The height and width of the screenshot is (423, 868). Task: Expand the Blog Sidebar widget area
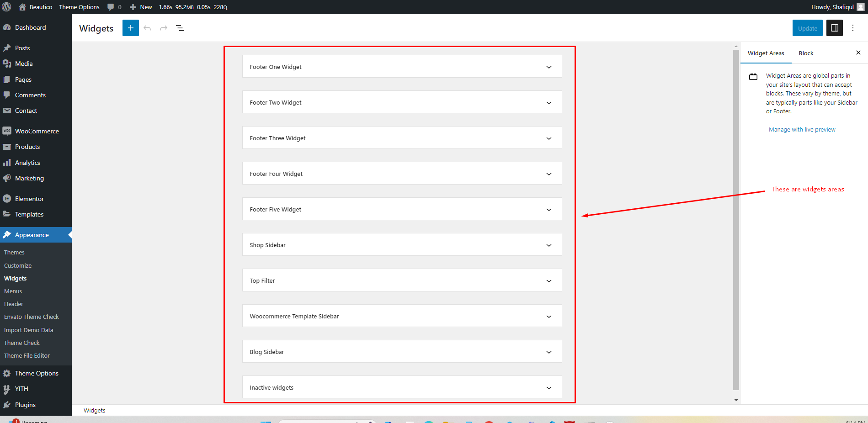click(x=402, y=352)
